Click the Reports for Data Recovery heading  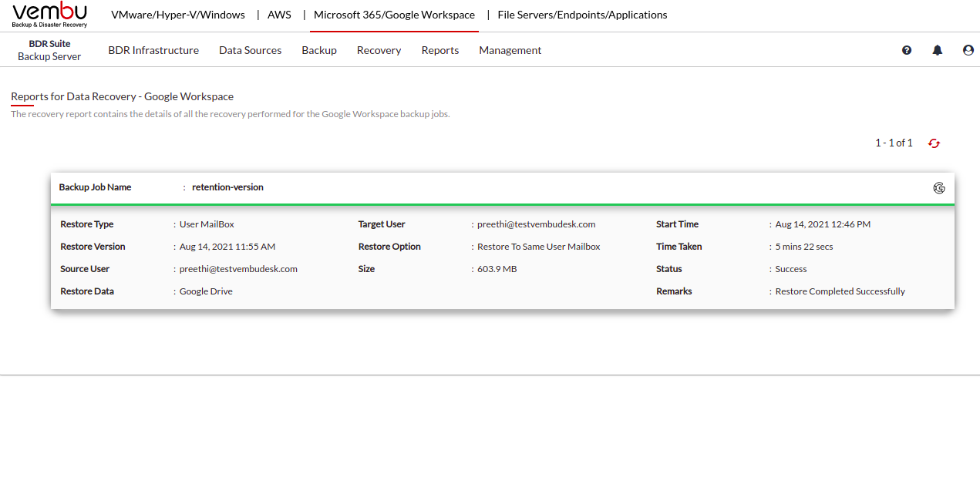click(x=123, y=96)
